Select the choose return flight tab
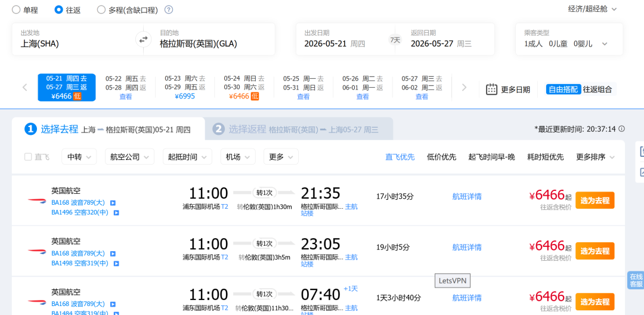644x315 pixels. pos(299,129)
